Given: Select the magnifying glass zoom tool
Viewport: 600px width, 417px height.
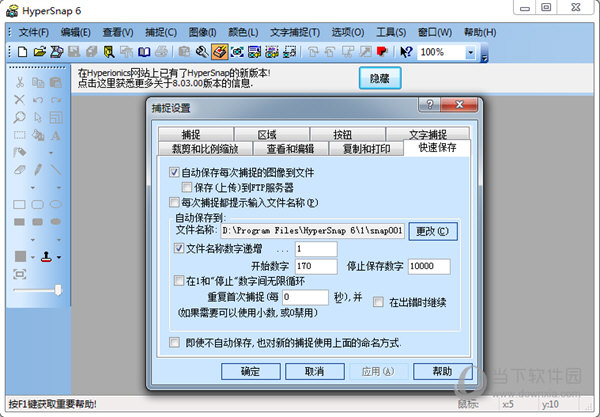Looking at the screenshot, I should coord(20,117).
